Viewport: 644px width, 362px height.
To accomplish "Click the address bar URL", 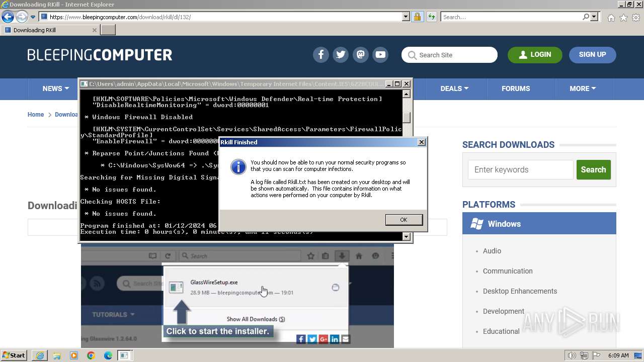I will (x=120, y=17).
